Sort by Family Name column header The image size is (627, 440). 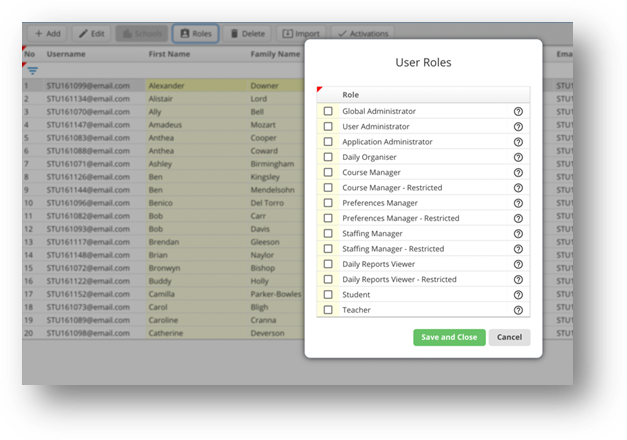pyautogui.click(x=275, y=54)
